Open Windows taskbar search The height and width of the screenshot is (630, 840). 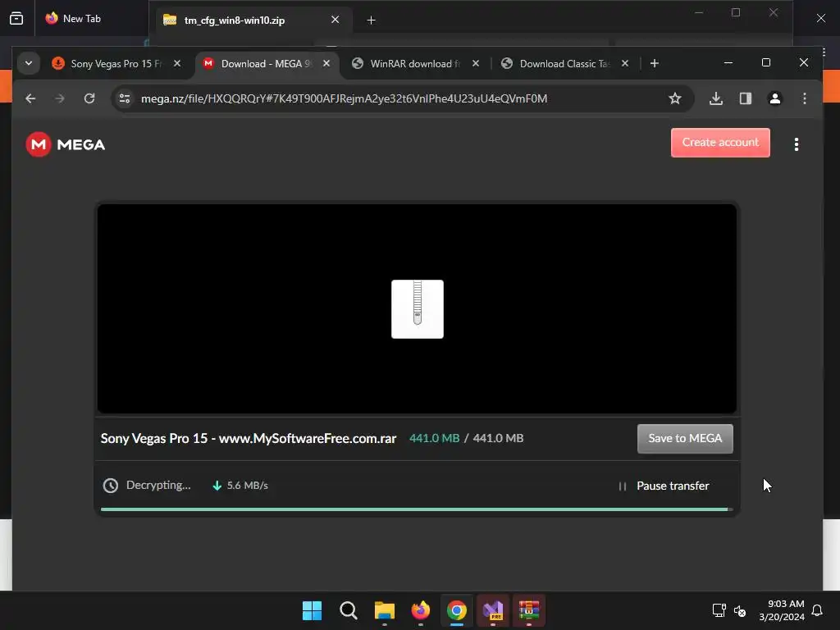(x=348, y=610)
